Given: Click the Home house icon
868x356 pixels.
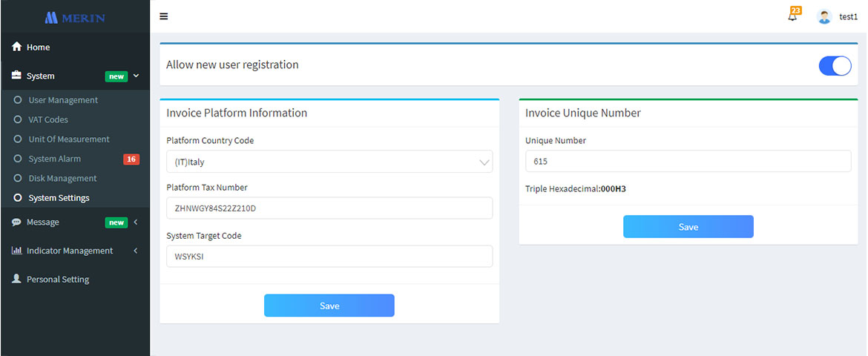Looking at the screenshot, I should [16, 47].
